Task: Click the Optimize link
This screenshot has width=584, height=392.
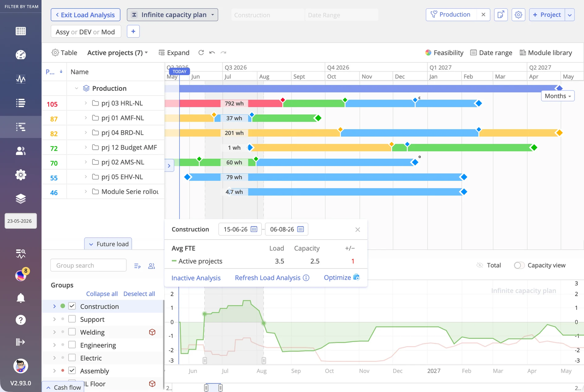Action: (x=342, y=277)
